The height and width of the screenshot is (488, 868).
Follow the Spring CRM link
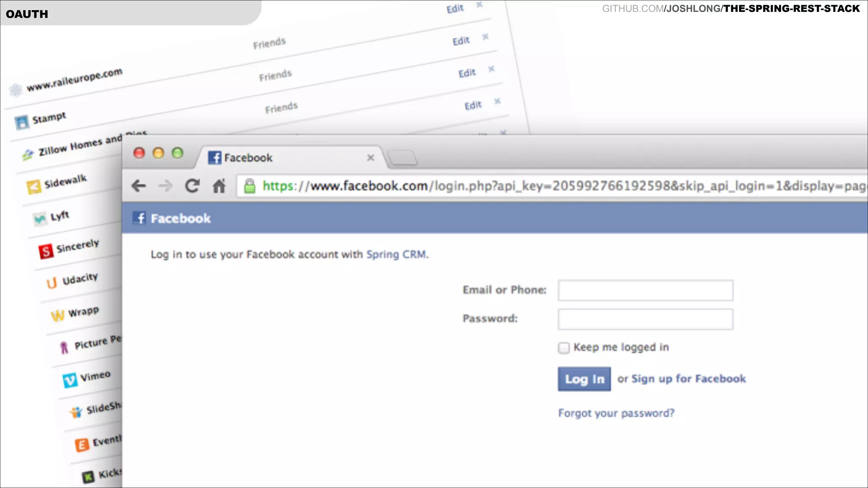click(396, 254)
